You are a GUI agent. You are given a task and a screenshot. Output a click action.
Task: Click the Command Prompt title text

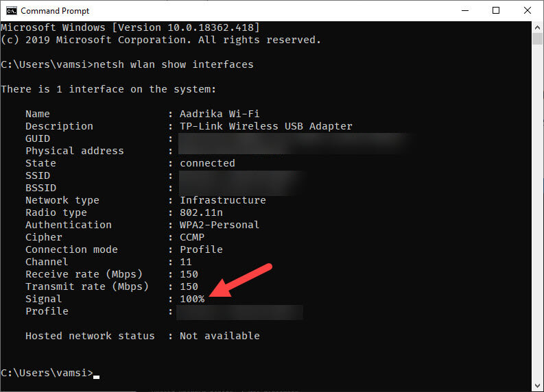coord(55,11)
